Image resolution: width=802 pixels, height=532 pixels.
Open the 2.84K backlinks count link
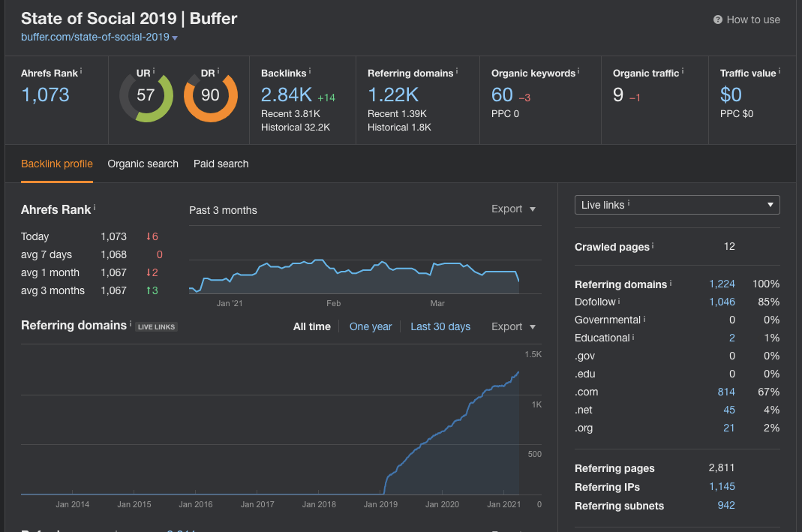pos(287,95)
